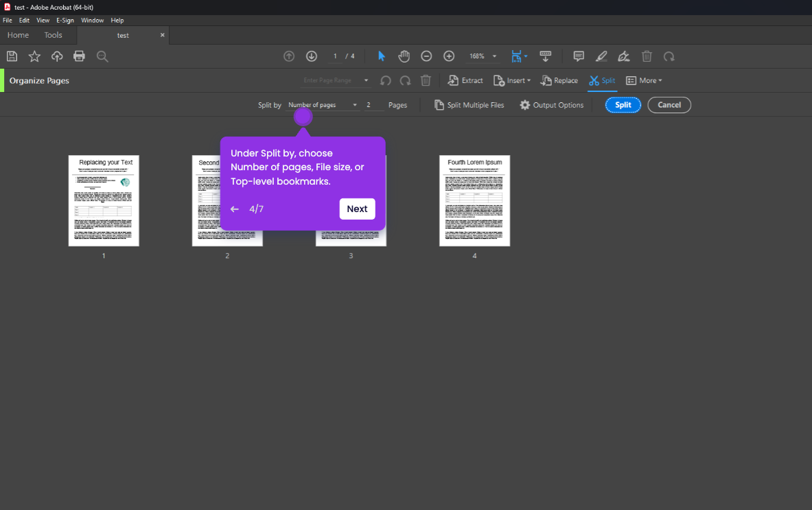
Task: Click the main toolbar trash icon
Action: click(647, 56)
